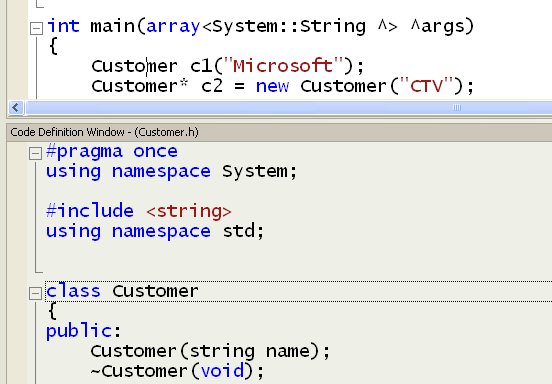This screenshot has width=552, height=384.
Task: Click the horizontal scrollbar thumb grip
Action: pyautogui.click(x=457, y=107)
